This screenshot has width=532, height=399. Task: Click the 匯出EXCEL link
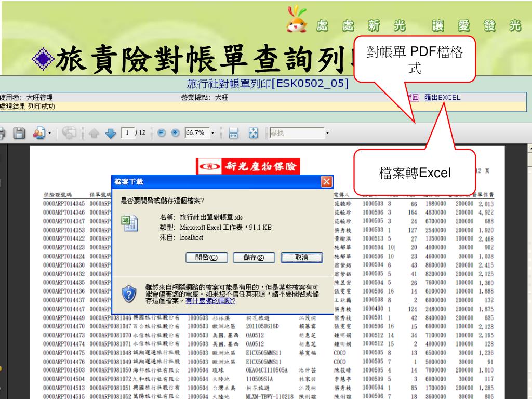[443, 98]
